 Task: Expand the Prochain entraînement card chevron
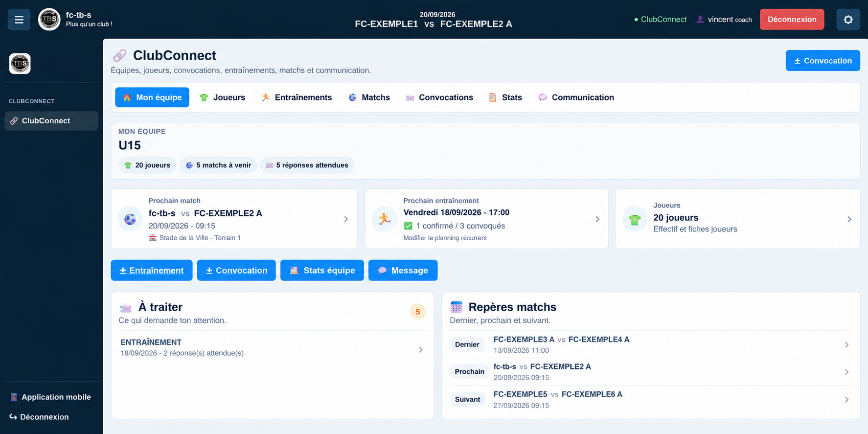(597, 219)
